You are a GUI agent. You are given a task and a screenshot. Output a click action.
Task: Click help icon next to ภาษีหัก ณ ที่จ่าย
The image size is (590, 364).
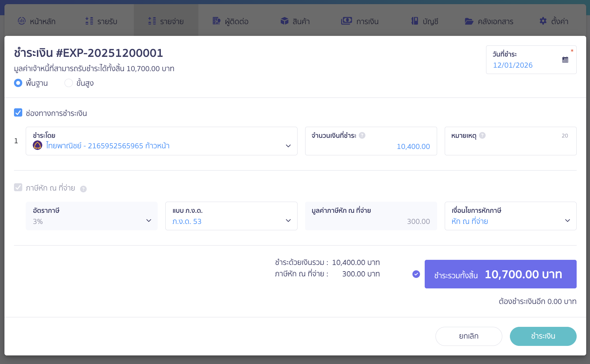tap(83, 189)
